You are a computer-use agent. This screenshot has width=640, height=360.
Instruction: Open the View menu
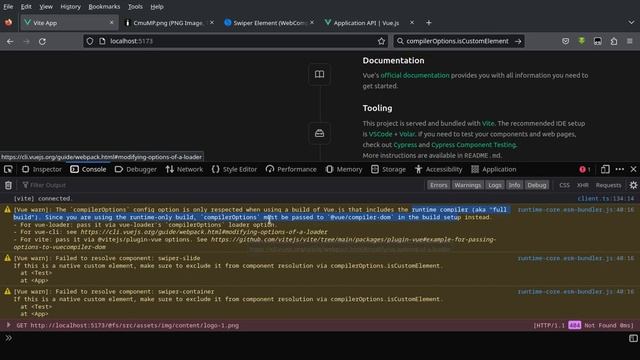pos(46,7)
